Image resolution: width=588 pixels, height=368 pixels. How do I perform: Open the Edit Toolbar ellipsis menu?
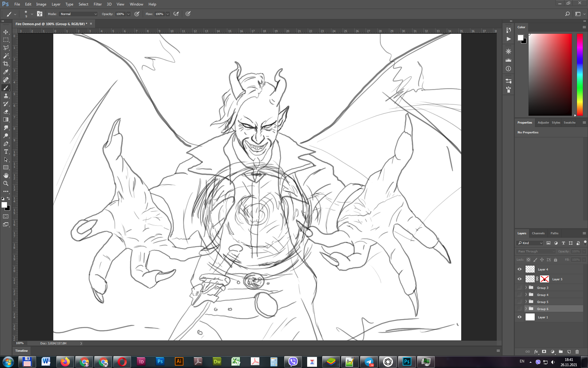(6, 191)
